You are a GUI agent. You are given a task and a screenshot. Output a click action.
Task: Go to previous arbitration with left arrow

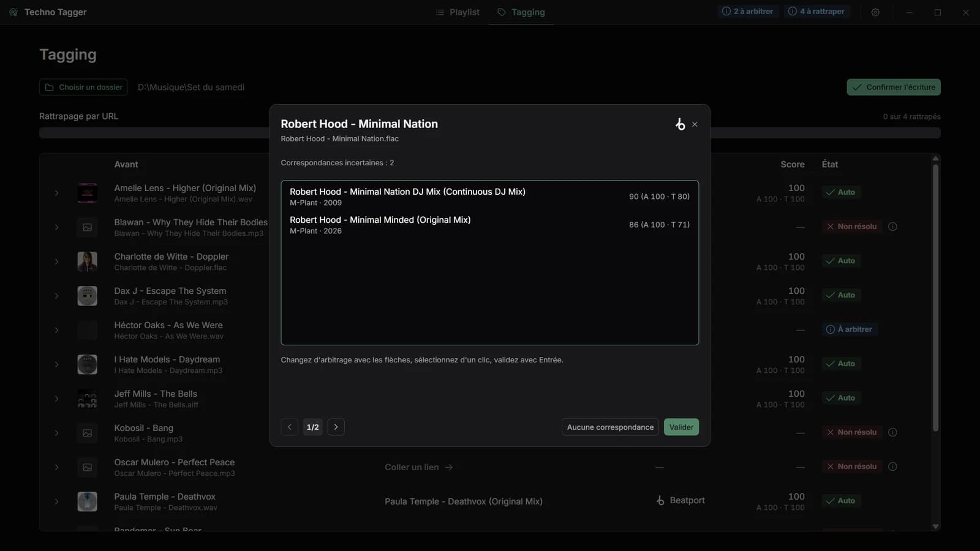289,427
